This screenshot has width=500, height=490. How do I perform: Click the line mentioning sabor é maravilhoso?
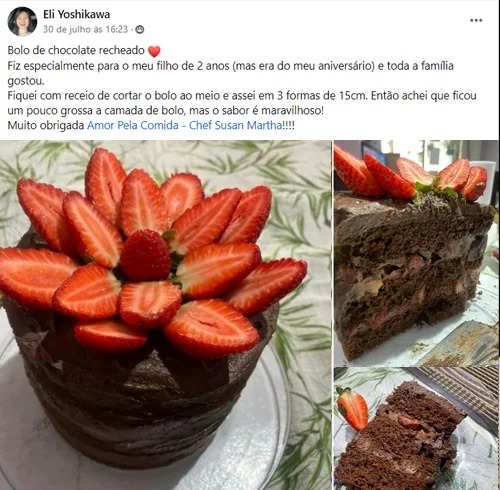coord(166,111)
